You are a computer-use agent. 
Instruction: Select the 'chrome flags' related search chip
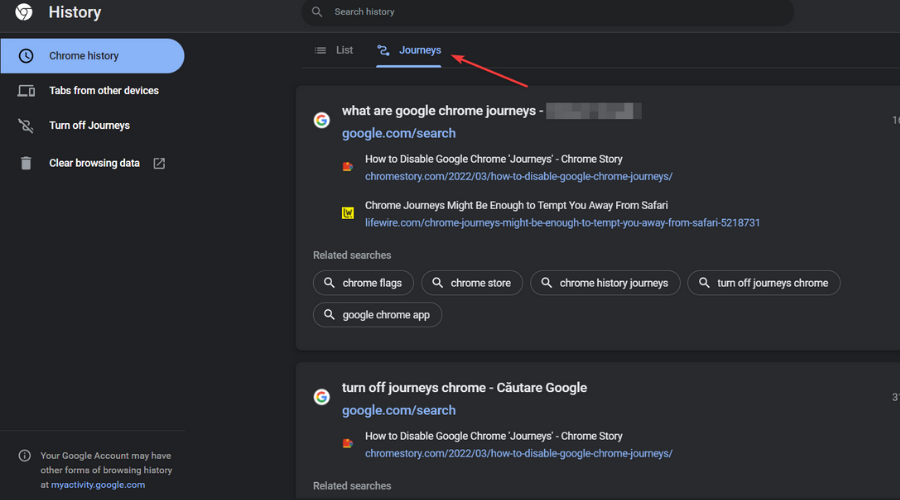point(363,283)
